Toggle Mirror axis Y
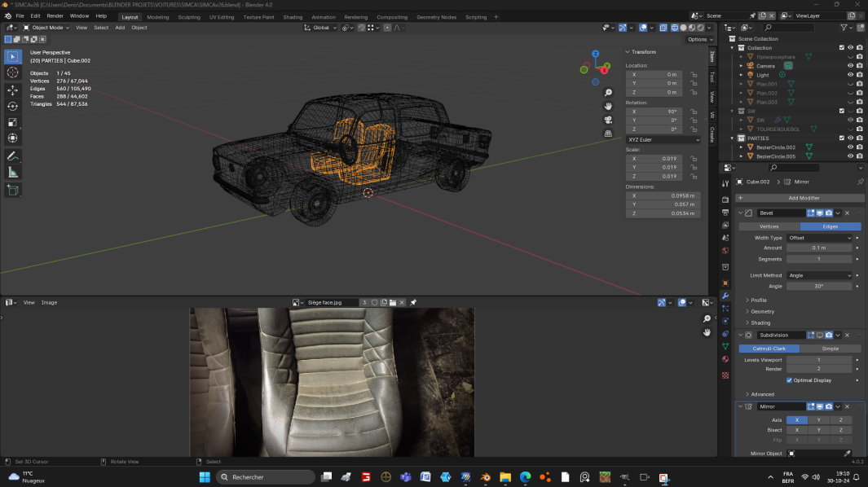Image resolution: width=868 pixels, height=487 pixels. 818,420
